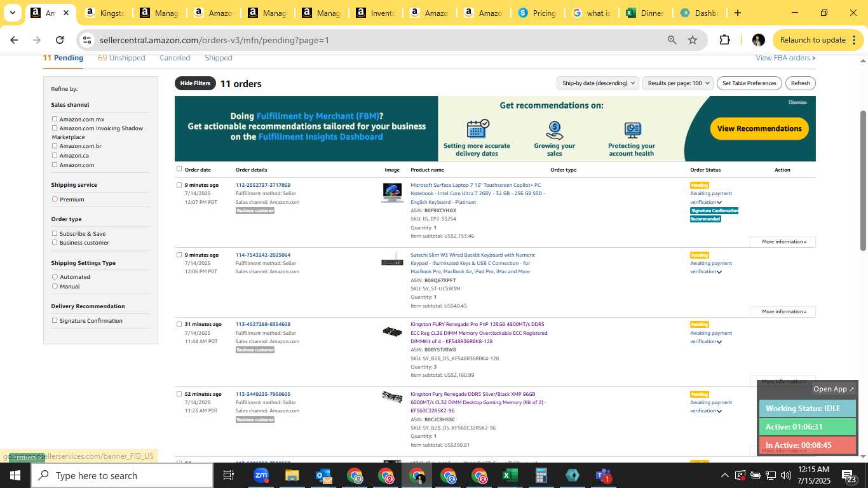Go back with the browser back arrow
This screenshot has width=868, height=488.
pyautogui.click(x=14, y=40)
